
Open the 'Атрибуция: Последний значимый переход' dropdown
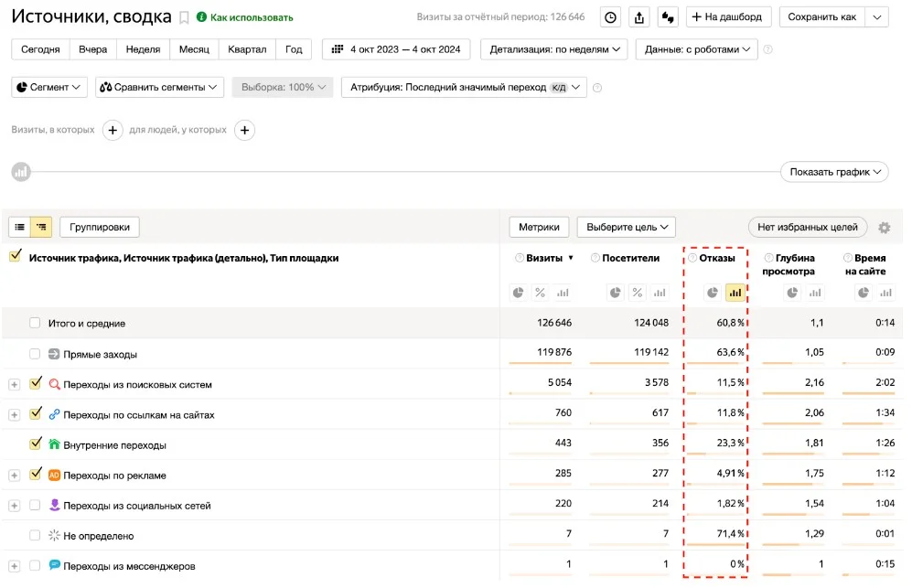pos(464,87)
